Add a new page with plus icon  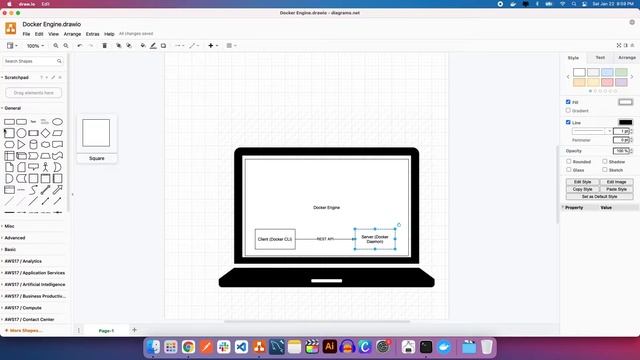point(134,330)
